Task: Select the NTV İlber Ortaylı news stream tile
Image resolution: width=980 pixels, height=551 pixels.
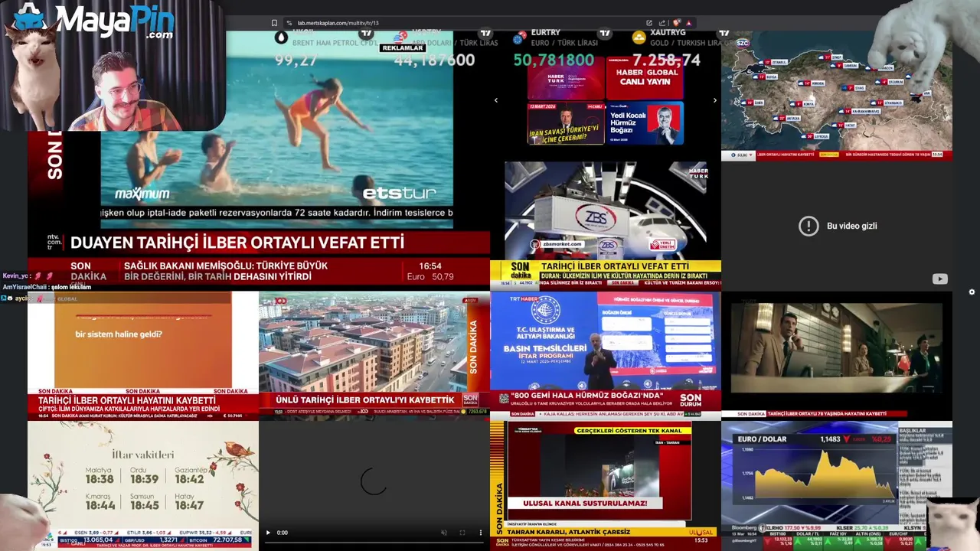Action: (258, 160)
